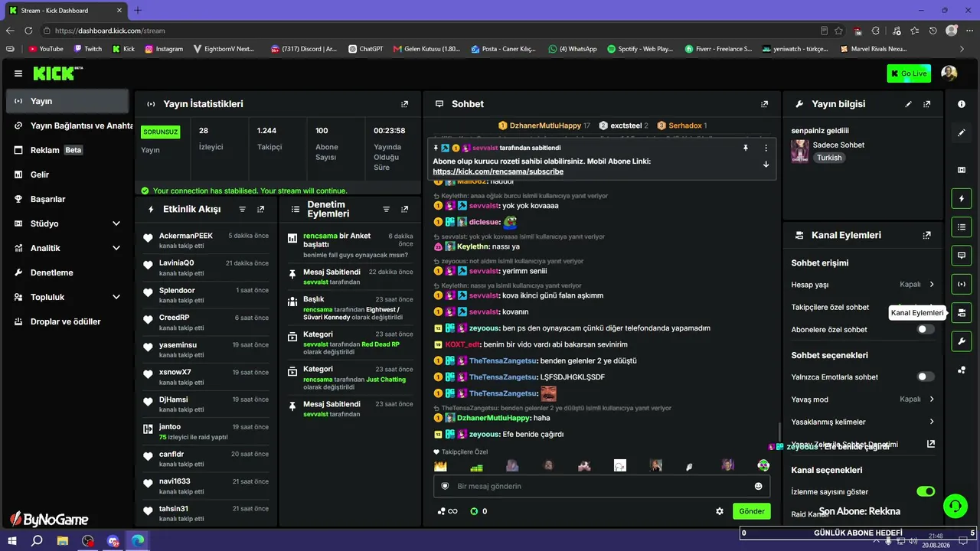Open the Yapay Zeka chat moderation external link
Viewport: 980px width, 551px height.
click(x=931, y=444)
